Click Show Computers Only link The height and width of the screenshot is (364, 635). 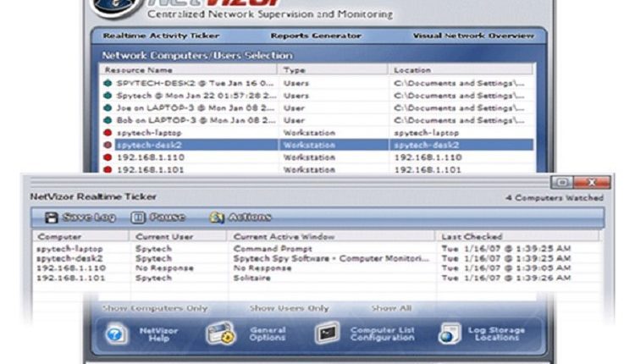155,308
